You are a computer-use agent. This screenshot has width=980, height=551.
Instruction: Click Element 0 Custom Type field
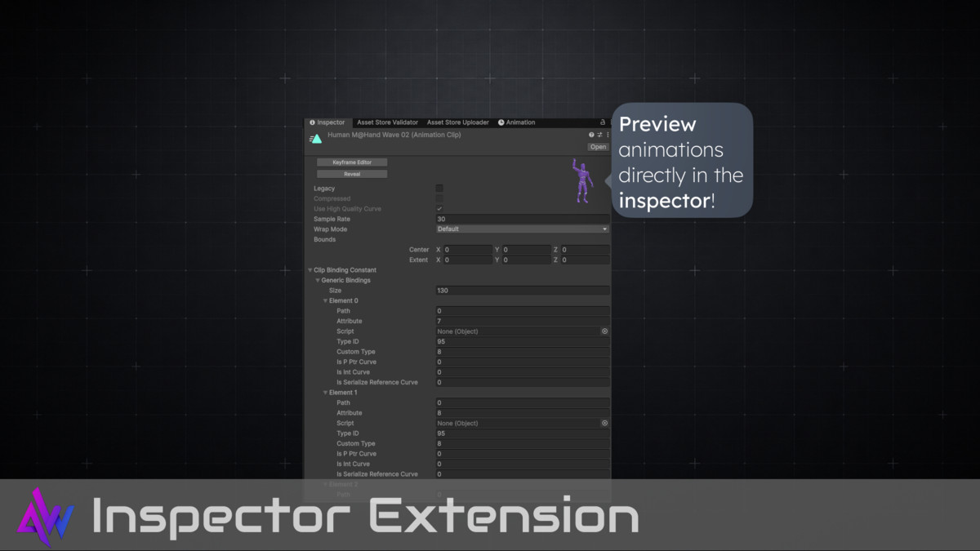[x=523, y=352]
